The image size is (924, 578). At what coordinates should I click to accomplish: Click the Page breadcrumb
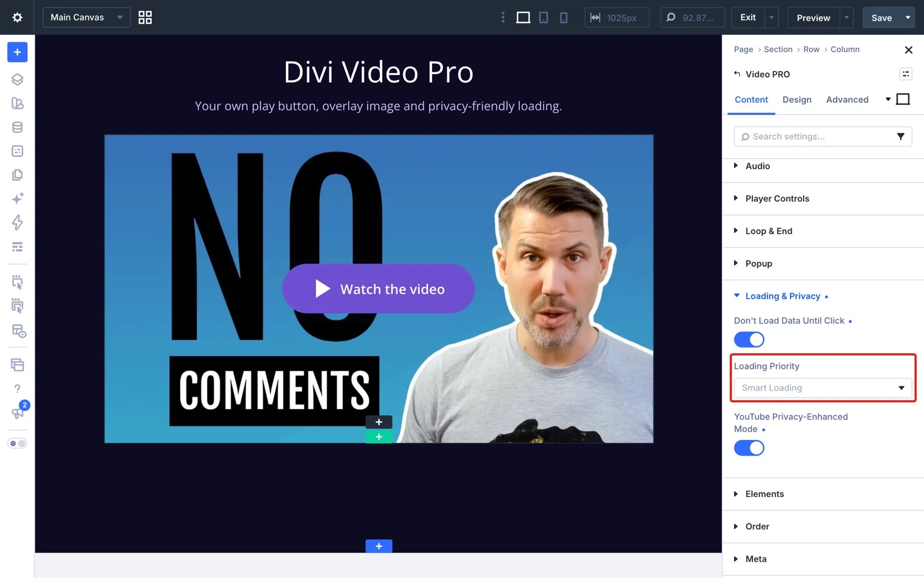pos(743,50)
